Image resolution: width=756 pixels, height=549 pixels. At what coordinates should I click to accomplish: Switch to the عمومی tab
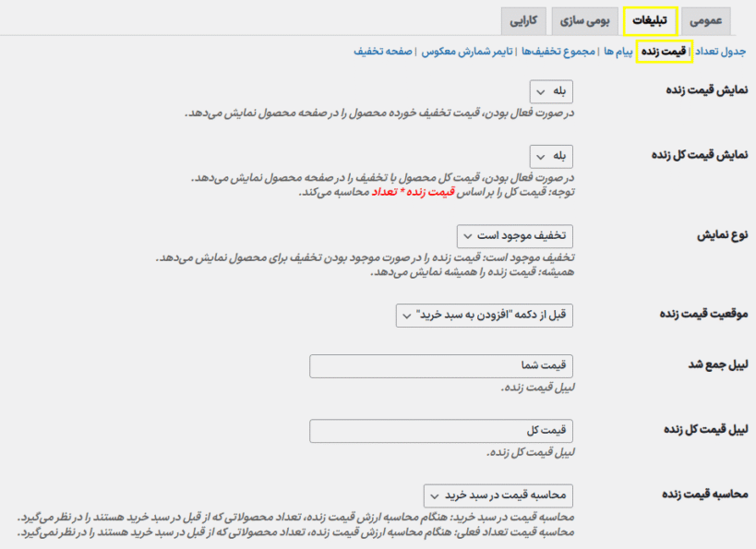click(x=706, y=20)
